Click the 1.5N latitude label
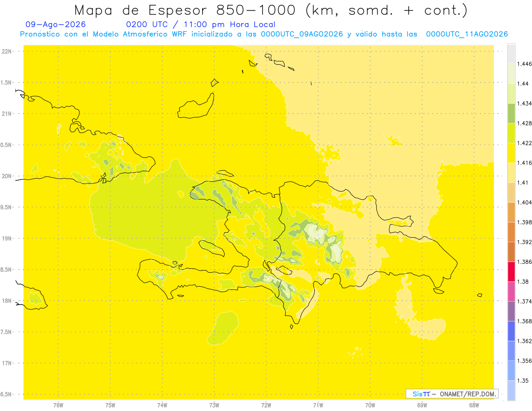Viewport: 532px width, 411px height. (x=6, y=82)
